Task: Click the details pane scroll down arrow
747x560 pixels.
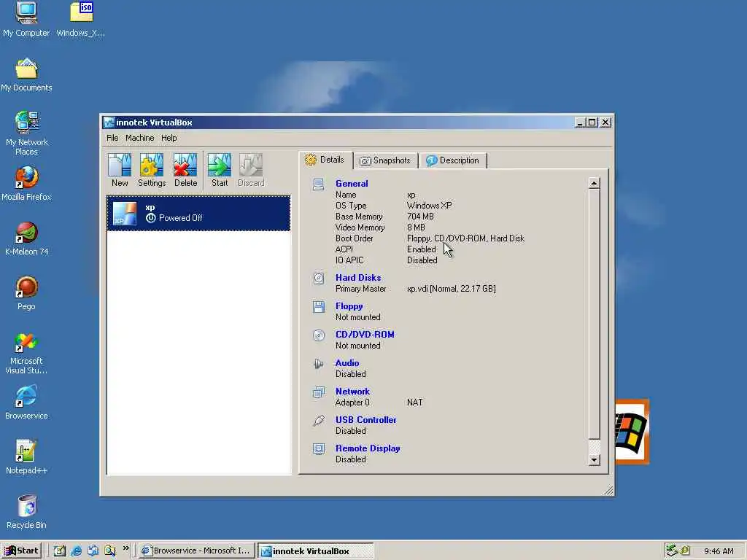Action: pos(594,460)
